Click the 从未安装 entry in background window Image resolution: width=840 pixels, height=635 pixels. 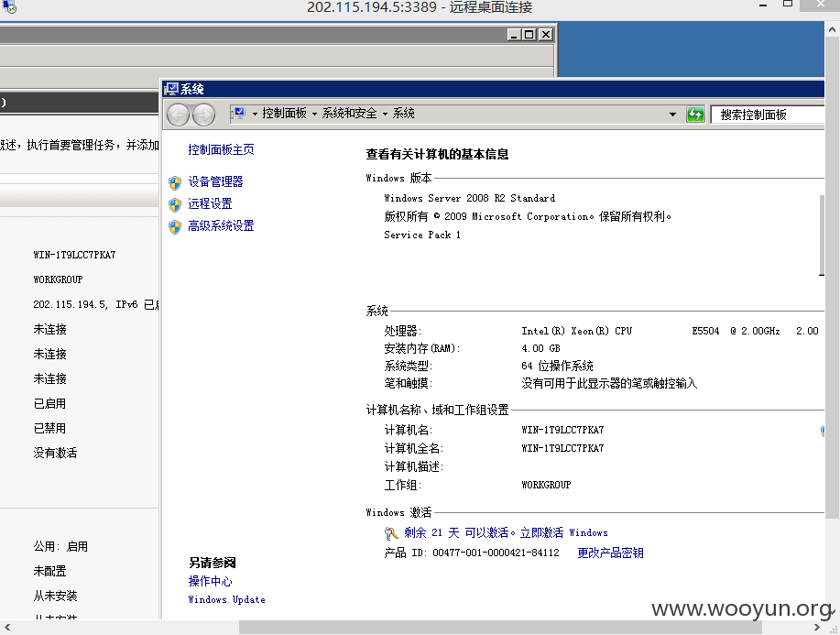pyautogui.click(x=55, y=596)
